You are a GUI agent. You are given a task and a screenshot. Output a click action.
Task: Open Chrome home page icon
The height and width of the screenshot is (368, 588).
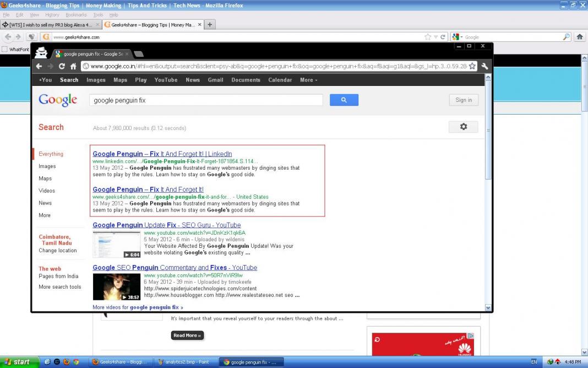pyautogui.click(x=73, y=67)
